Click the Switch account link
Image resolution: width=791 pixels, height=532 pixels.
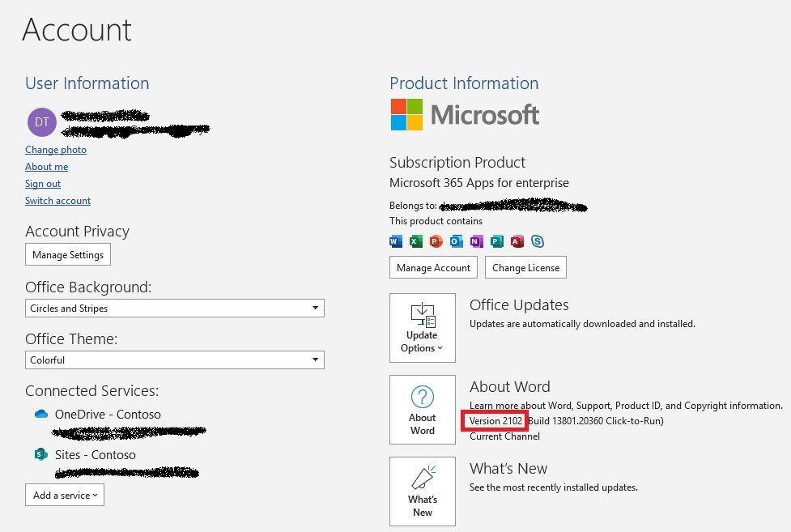click(58, 200)
